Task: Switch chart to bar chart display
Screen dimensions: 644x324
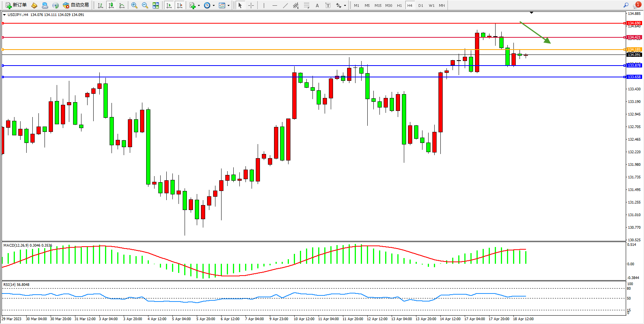Action: click(100, 5)
